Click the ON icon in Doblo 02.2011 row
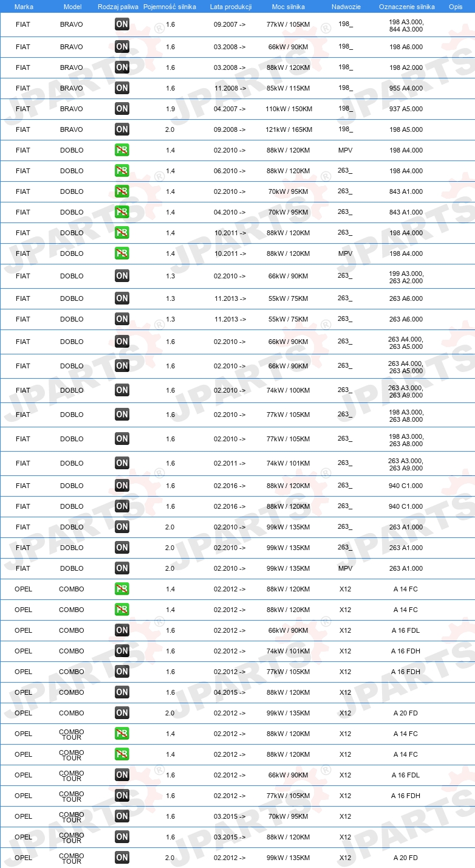The image size is (475, 868). pyautogui.click(x=122, y=463)
